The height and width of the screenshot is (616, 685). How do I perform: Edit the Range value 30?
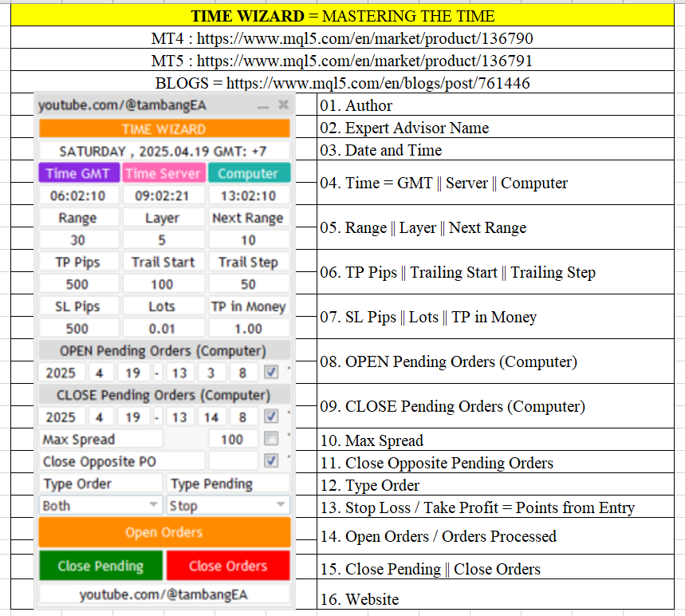[x=79, y=239]
